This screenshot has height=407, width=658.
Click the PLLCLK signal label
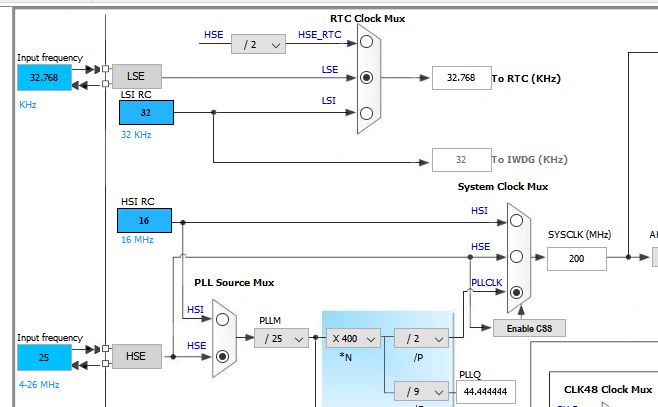(487, 283)
